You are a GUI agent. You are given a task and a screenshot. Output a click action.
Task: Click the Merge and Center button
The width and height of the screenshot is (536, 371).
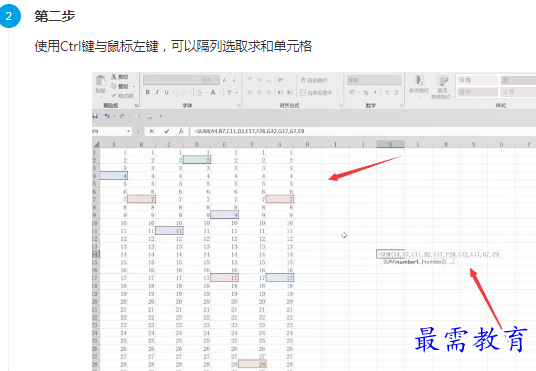click(316, 92)
